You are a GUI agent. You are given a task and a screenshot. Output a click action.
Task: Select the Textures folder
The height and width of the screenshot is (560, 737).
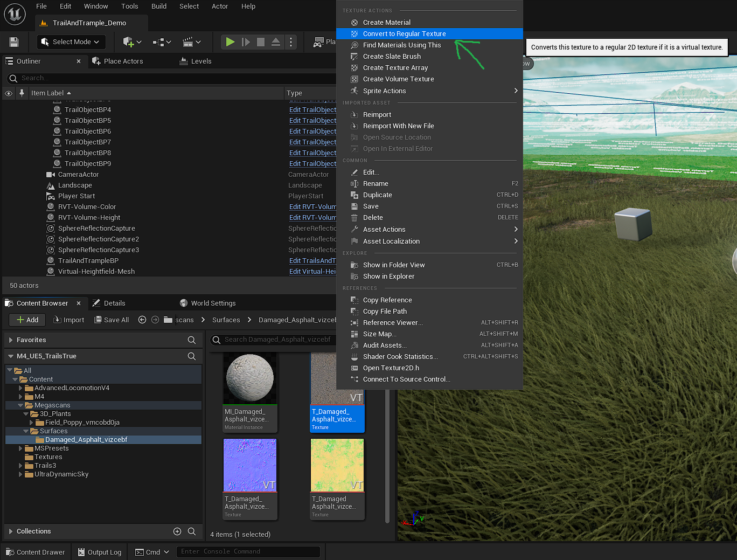pos(48,457)
